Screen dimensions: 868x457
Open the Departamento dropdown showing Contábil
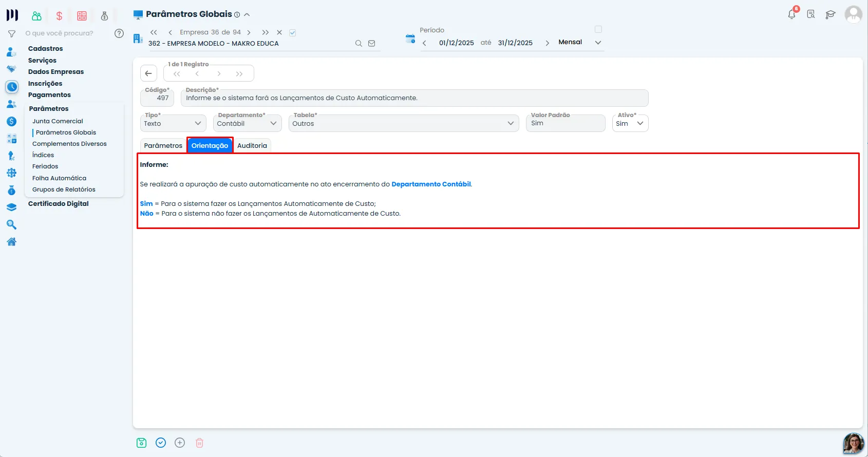click(247, 123)
